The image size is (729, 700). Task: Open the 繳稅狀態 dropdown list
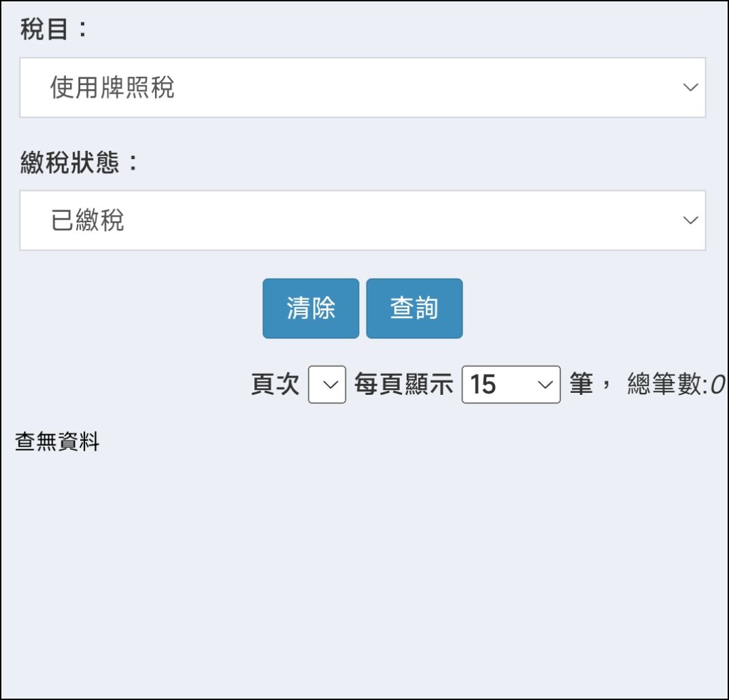tap(362, 220)
